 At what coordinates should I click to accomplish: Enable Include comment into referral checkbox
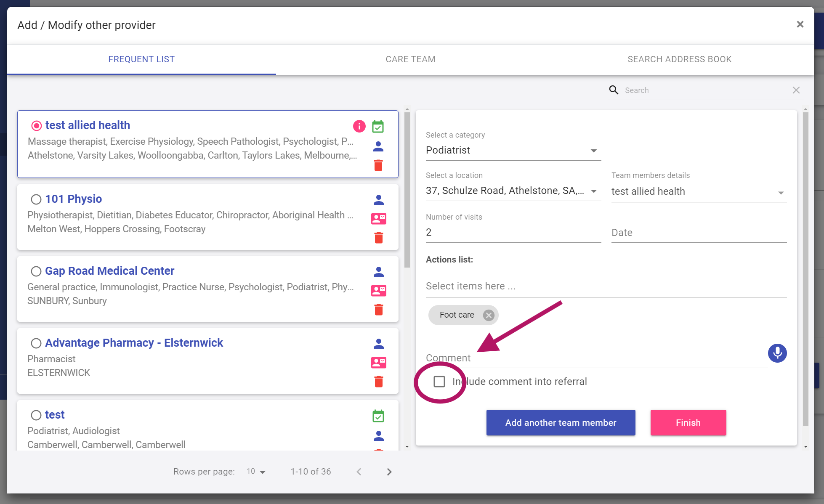point(439,382)
